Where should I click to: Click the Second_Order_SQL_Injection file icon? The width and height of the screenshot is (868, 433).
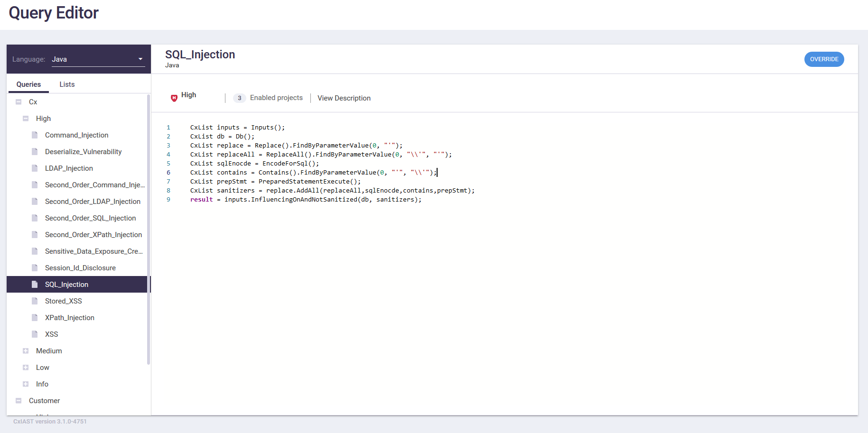tap(35, 218)
